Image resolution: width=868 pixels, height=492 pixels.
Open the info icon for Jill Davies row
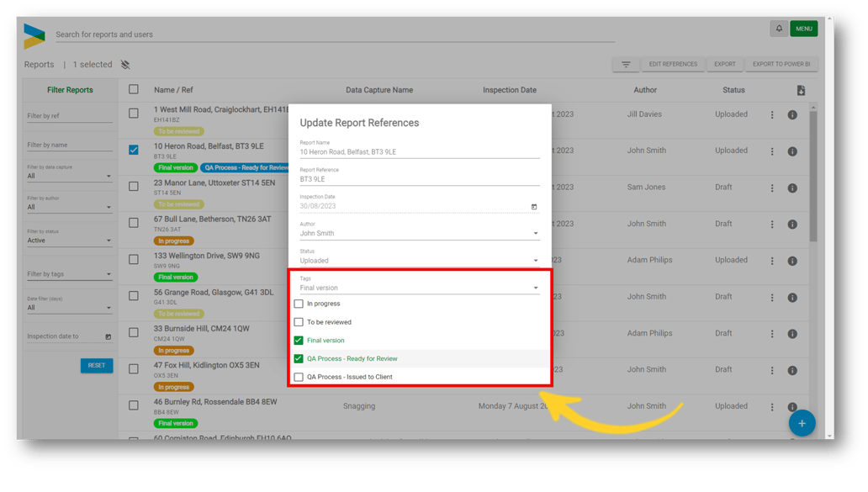[x=792, y=115]
